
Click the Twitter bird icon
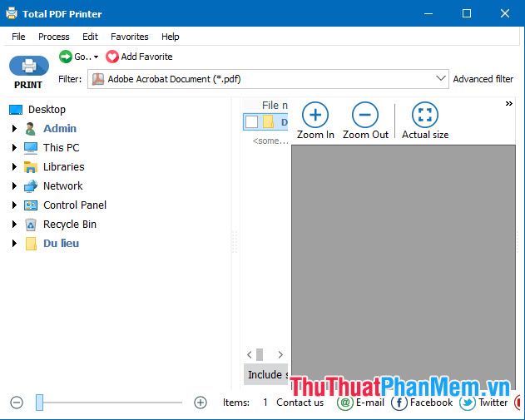click(x=468, y=403)
